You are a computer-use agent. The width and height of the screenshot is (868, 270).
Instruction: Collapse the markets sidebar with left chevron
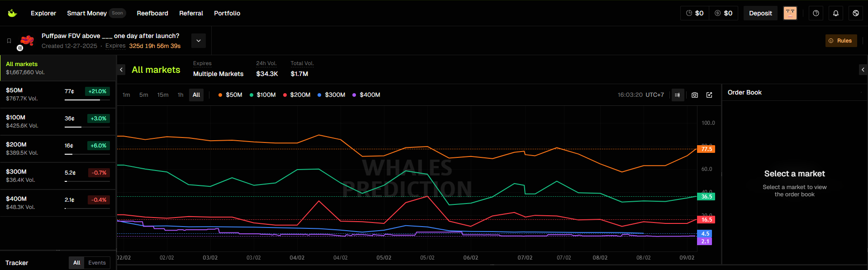pyautogui.click(x=121, y=70)
